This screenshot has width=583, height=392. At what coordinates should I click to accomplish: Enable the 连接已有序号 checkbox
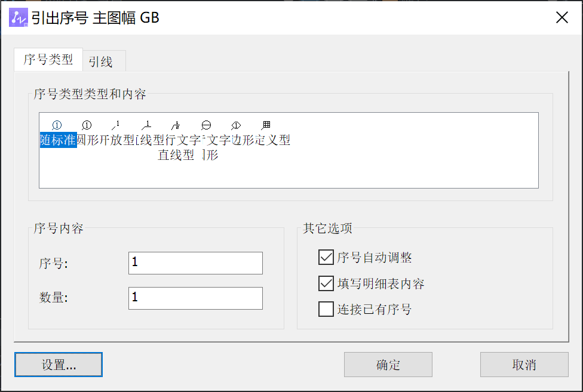click(326, 310)
